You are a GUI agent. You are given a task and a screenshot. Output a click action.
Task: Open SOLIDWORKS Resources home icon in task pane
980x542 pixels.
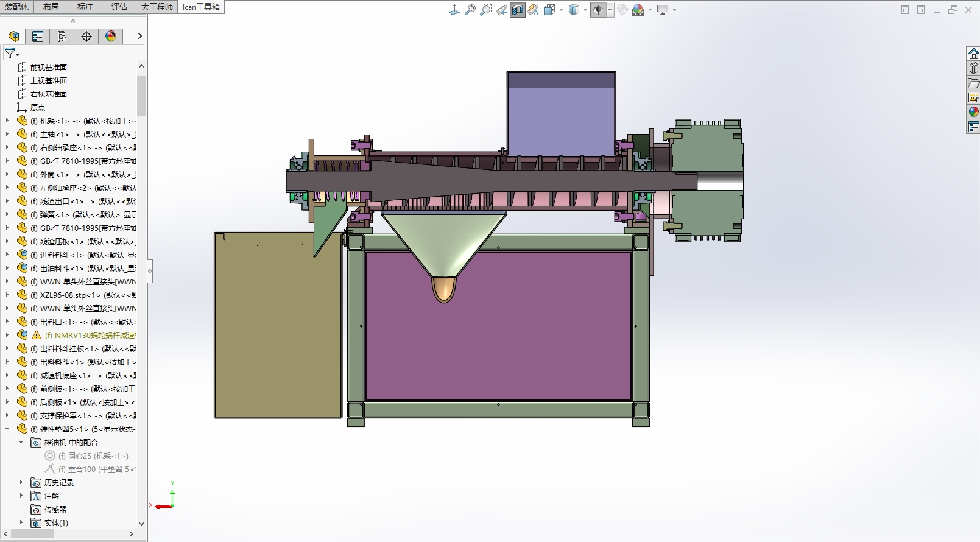(x=973, y=54)
